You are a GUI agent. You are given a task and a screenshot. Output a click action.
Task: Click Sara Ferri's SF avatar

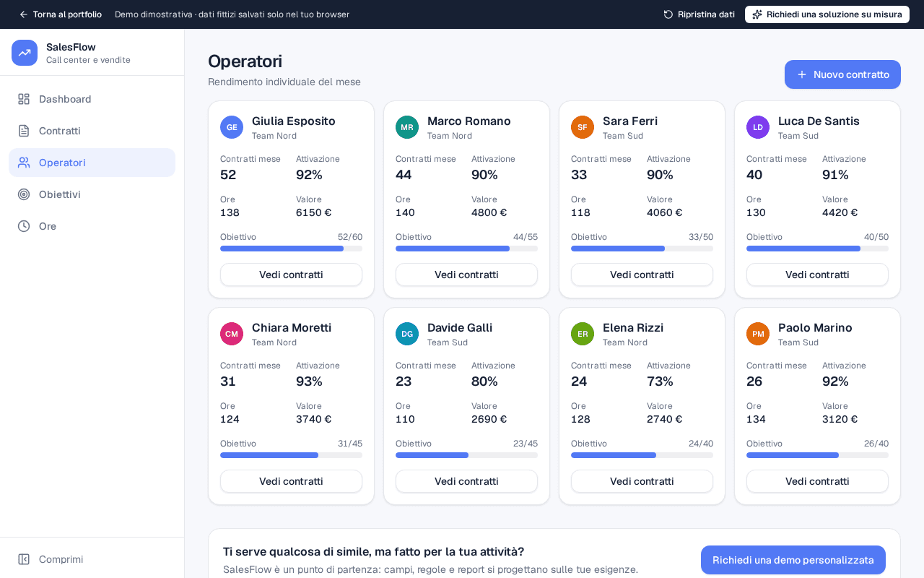point(583,127)
